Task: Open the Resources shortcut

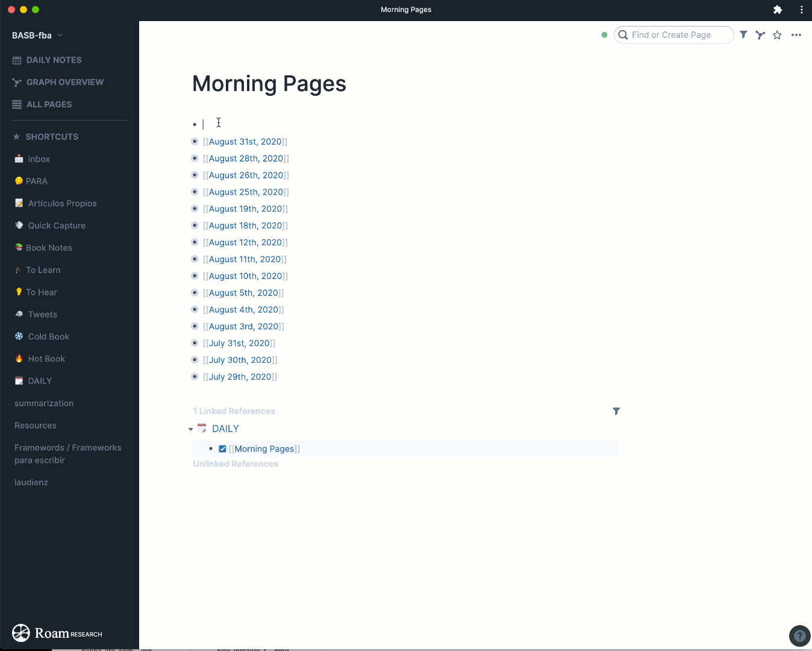Action: (36, 426)
